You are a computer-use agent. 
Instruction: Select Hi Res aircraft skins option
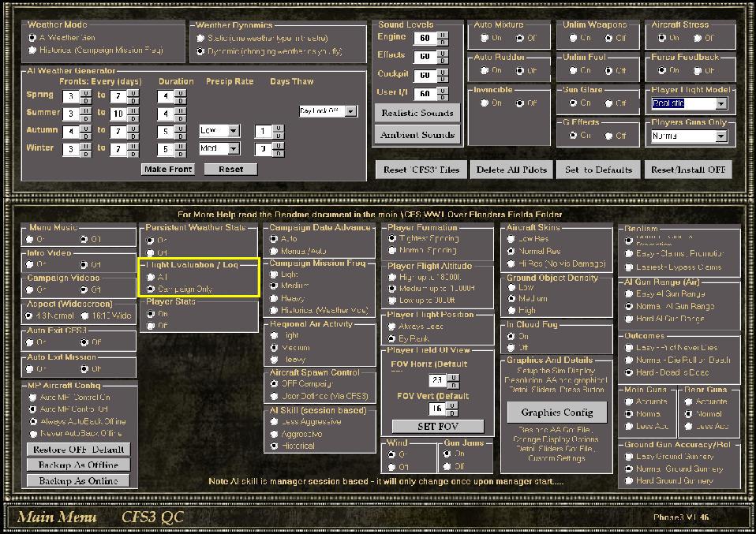pyautogui.click(x=511, y=263)
